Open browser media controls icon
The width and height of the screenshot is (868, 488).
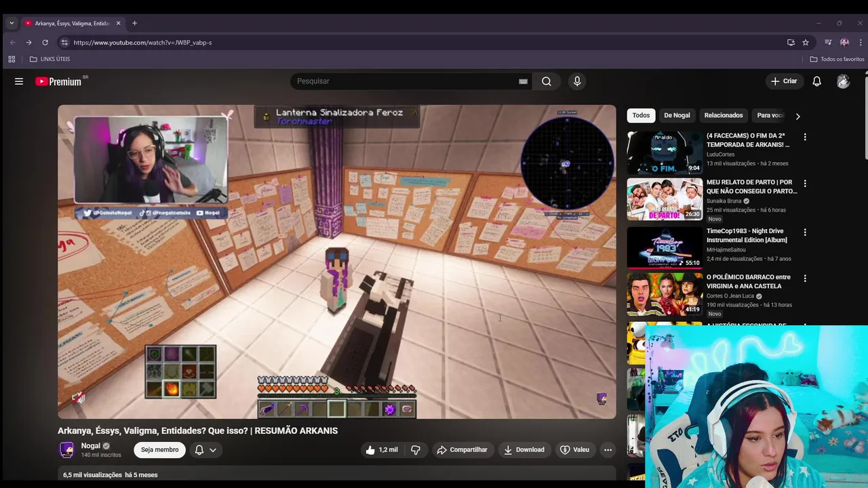pyautogui.click(x=828, y=42)
